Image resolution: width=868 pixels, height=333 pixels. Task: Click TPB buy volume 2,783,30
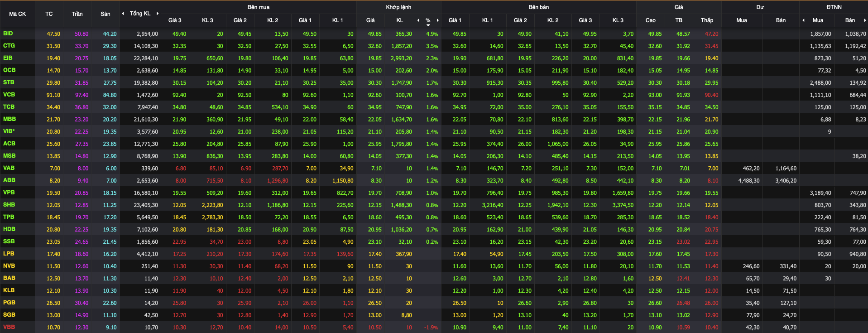coord(212,217)
